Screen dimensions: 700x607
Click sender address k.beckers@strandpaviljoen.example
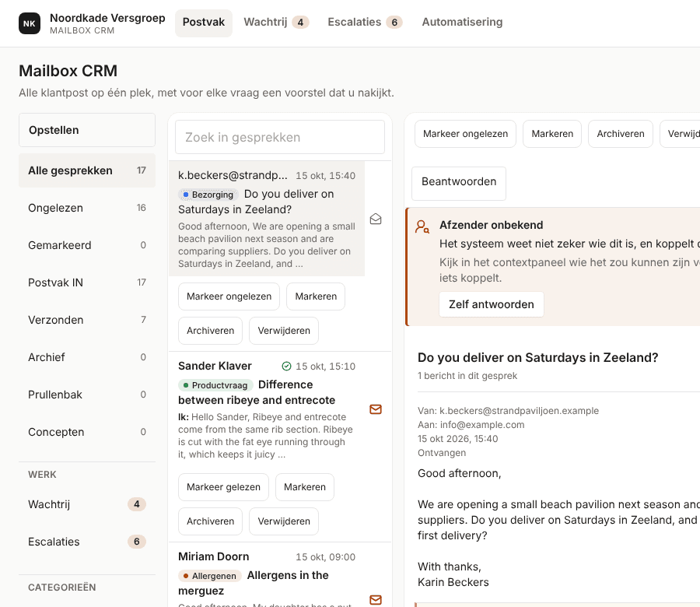(520, 411)
